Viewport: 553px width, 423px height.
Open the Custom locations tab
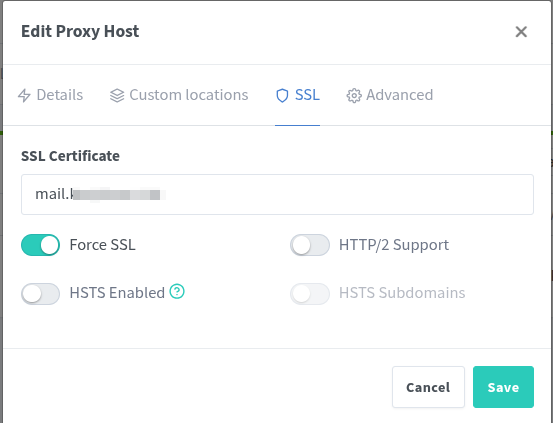189,95
